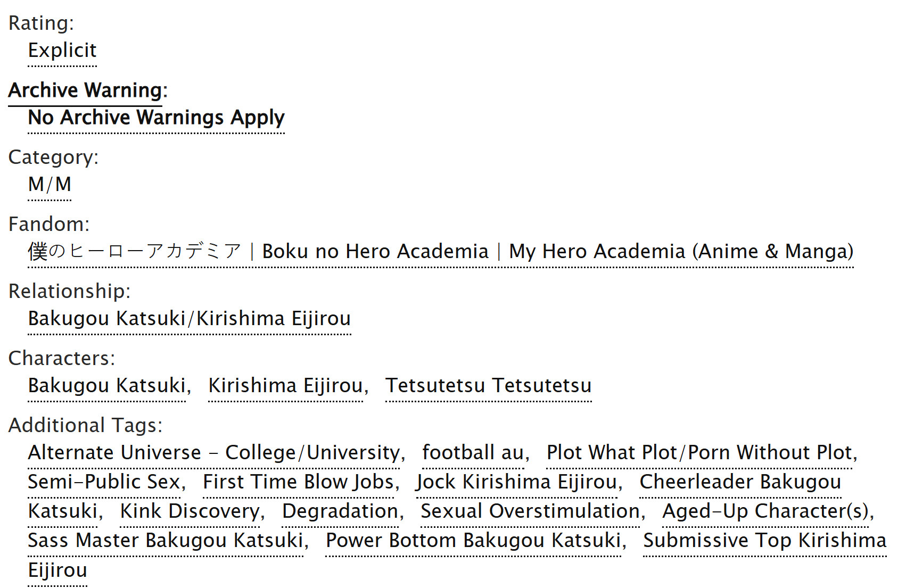906x588 pixels.
Task: Select Bakugou Katsuki under Characters
Action: 106,386
